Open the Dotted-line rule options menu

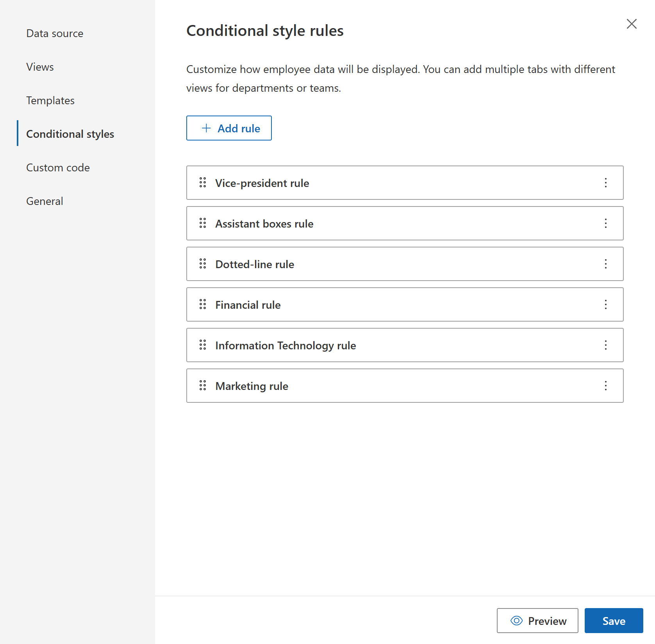(605, 264)
